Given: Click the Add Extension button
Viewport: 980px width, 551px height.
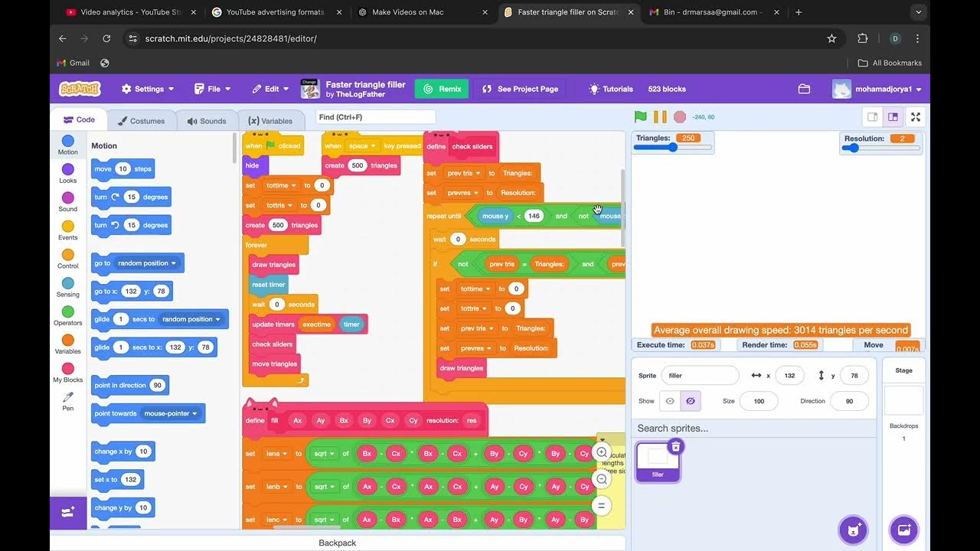Looking at the screenshot, I should pos(68,513).
